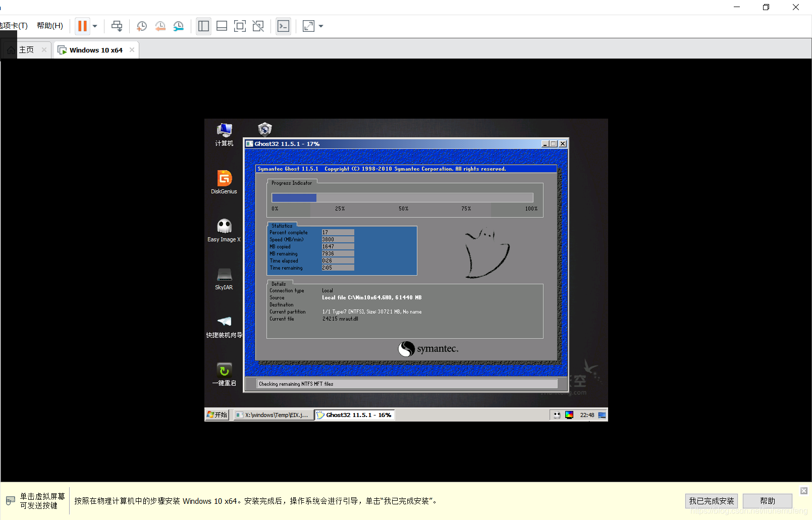Open the power options dropdown arrow
812x520 pixels.
tap(95, 26)
